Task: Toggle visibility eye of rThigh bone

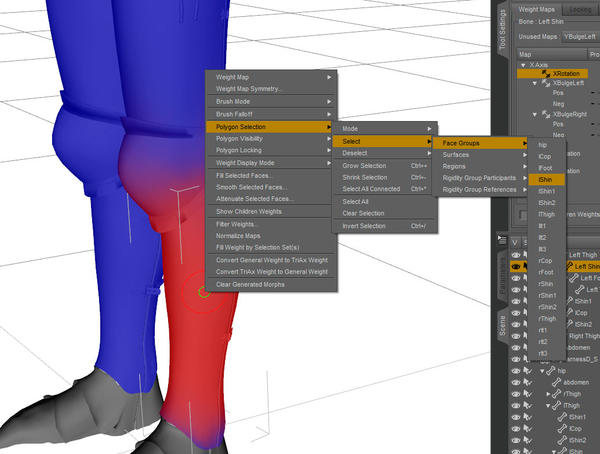Action: click(x=516, y=394)
